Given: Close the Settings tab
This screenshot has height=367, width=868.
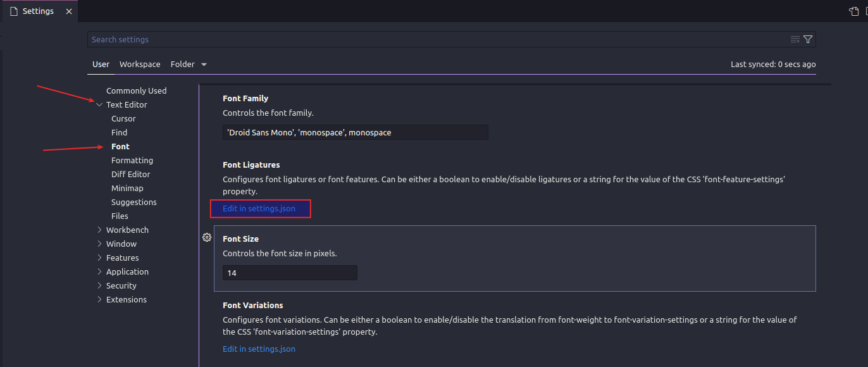Looking at the screenshot, I should click(69, 11).
